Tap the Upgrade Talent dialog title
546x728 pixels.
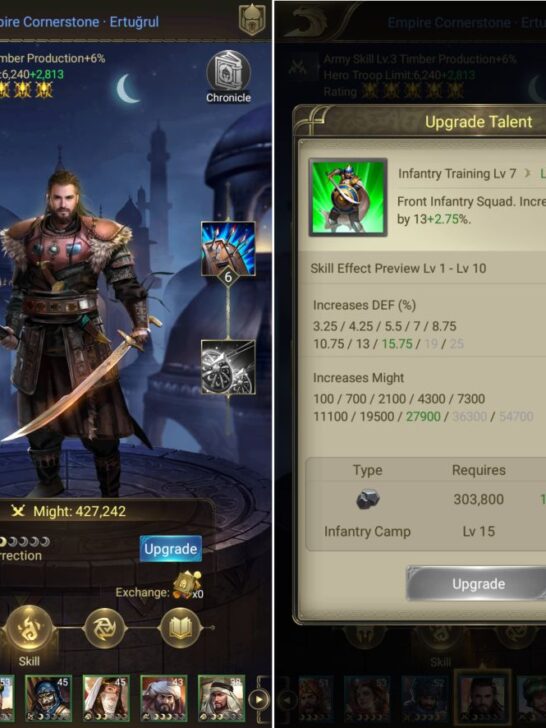(x=478, y=122)
